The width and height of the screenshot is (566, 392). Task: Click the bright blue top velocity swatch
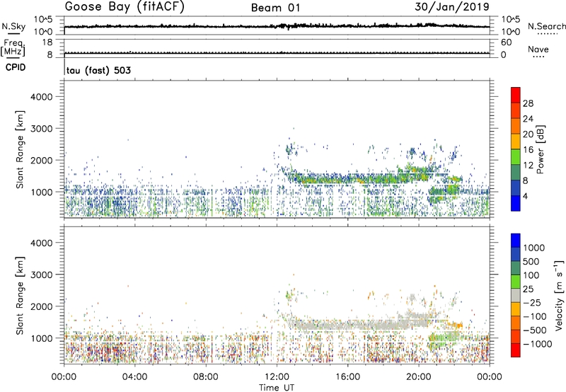pyautogui.click(x=516, y=241)
